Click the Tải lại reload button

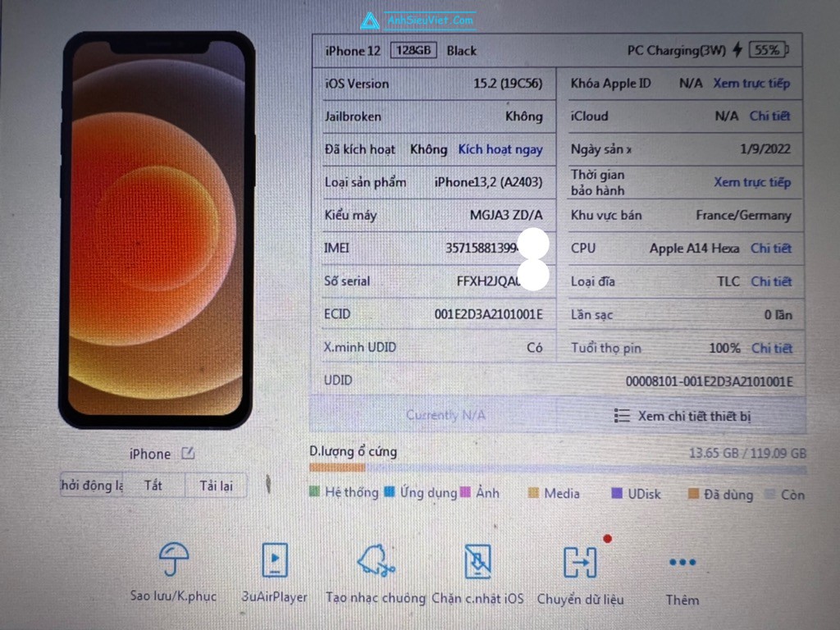pos(216,486)
